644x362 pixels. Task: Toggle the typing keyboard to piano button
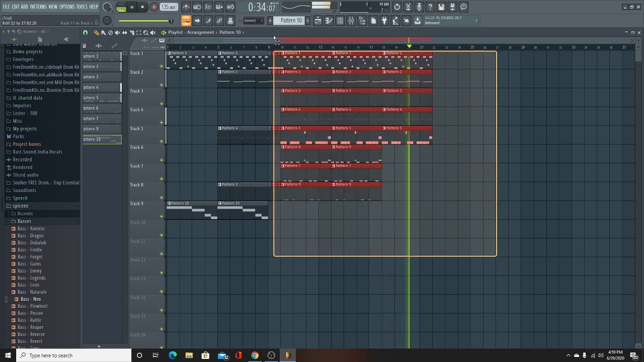[x=186, y=21]
